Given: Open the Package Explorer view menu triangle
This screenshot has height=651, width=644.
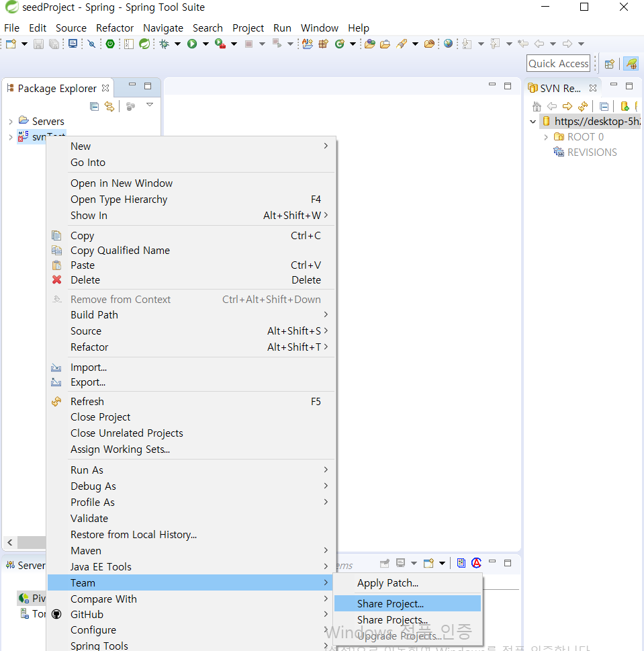Looking at the screenshot, I should tap(150, 105).
